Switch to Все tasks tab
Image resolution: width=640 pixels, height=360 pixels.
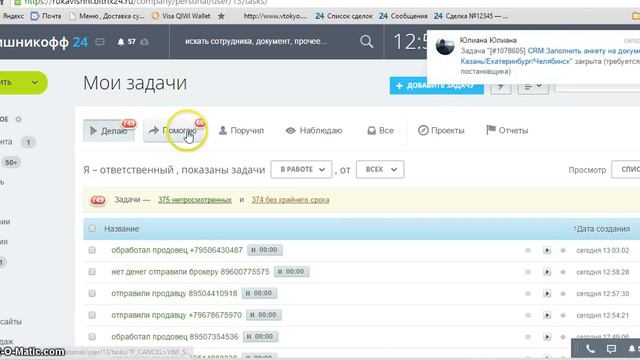pyautogui.click(x=380, y=131)
